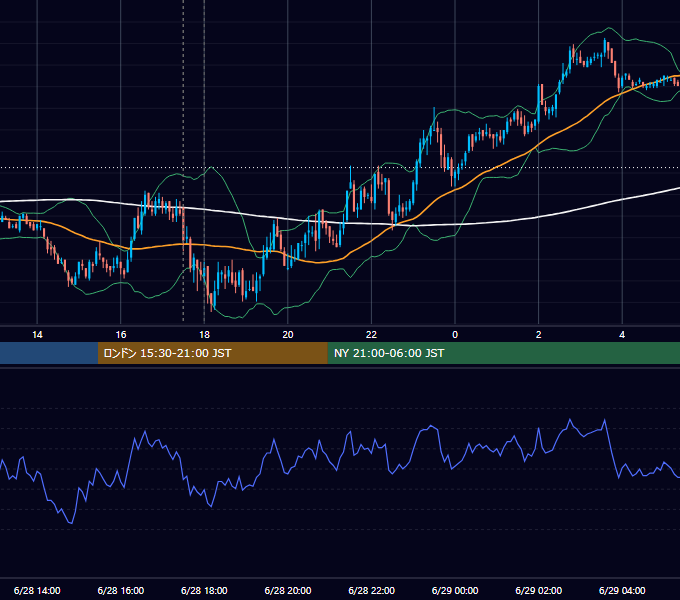Click the 6/28 18:00 timestamp label

click(x=204, y=590)
